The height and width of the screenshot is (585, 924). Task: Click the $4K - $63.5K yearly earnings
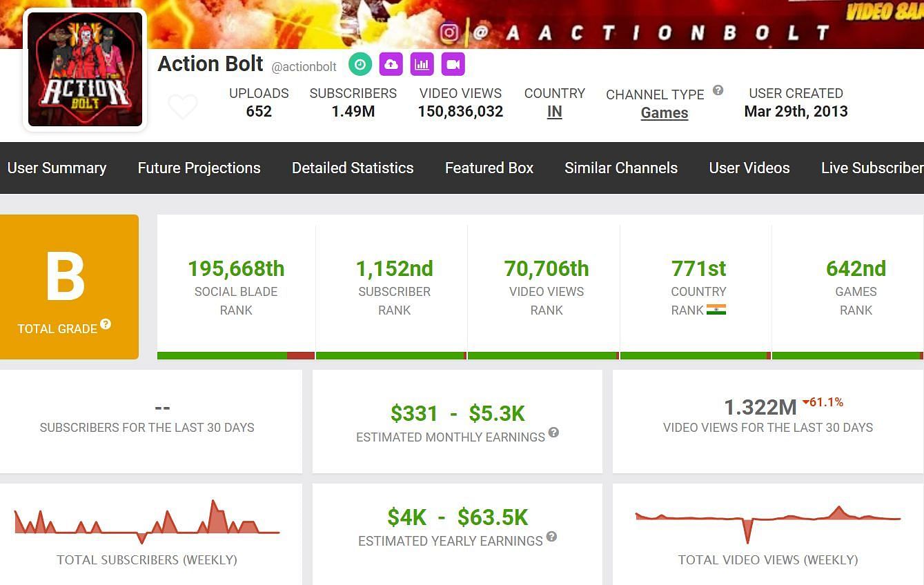coord(458,517)
